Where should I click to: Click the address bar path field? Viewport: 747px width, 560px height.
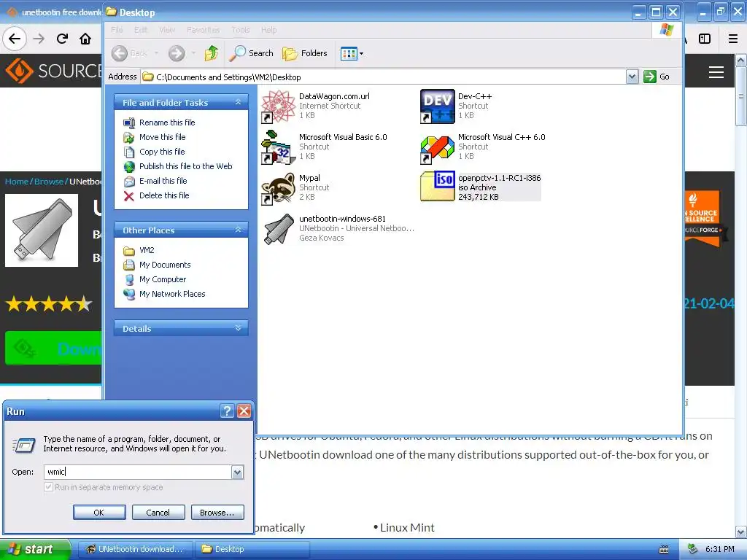click(384, 77)
